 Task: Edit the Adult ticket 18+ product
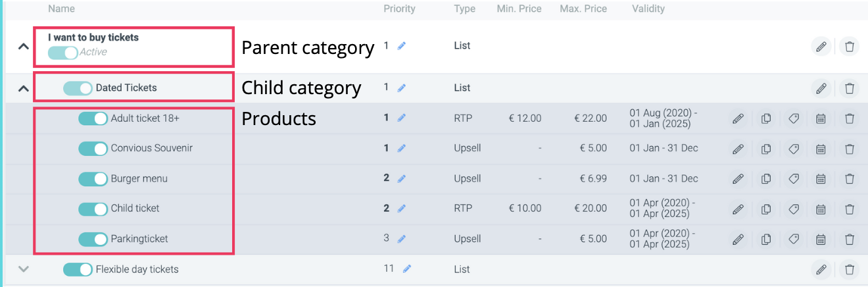738,118
